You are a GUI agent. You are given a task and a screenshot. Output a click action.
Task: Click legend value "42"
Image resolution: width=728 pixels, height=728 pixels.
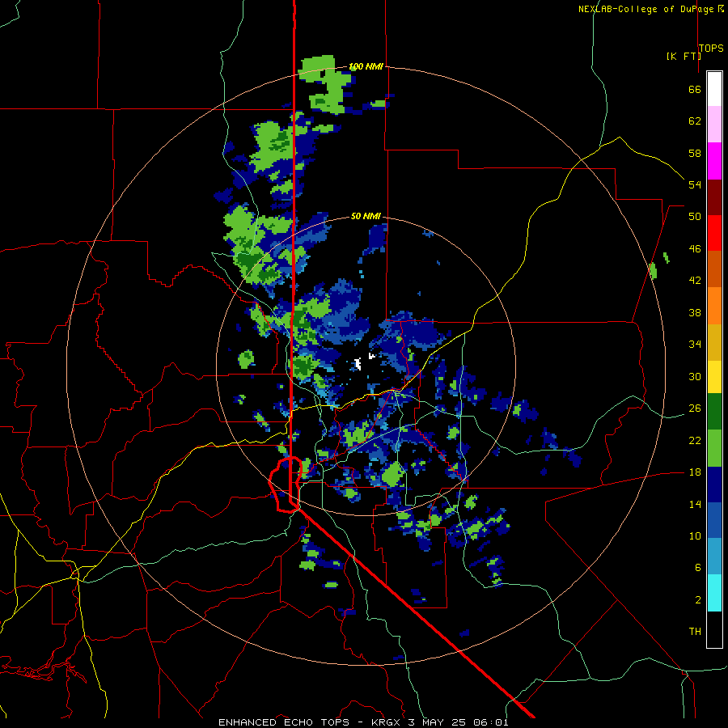click(x=695, y=281)
